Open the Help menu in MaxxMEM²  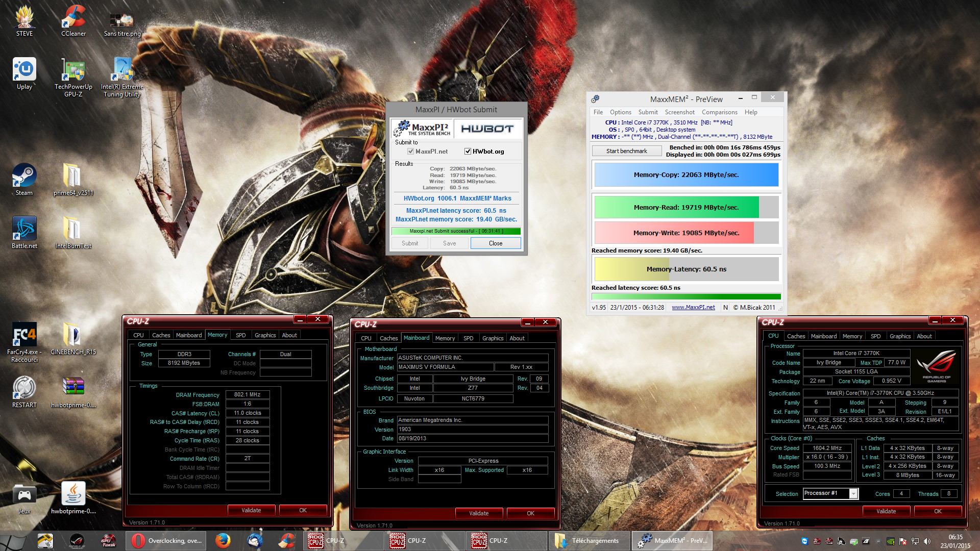click(x=751, y=112)
